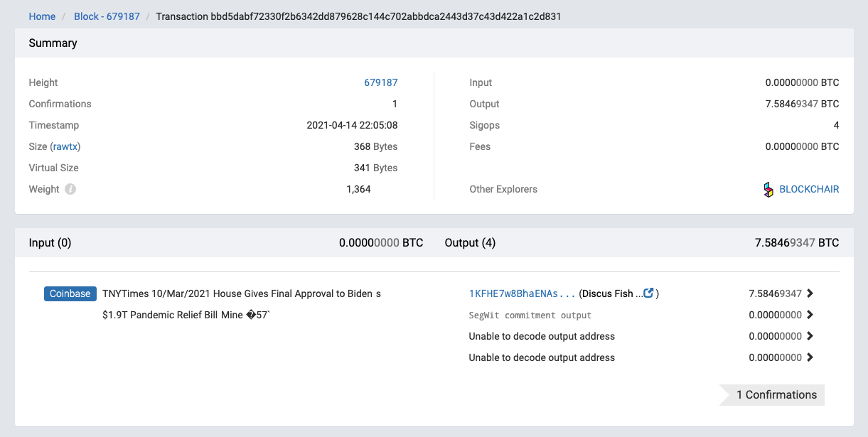Click the Blockchair cube logo icon
The width and height of the screenshot is (868, 437).
click(x=767, y=189)
